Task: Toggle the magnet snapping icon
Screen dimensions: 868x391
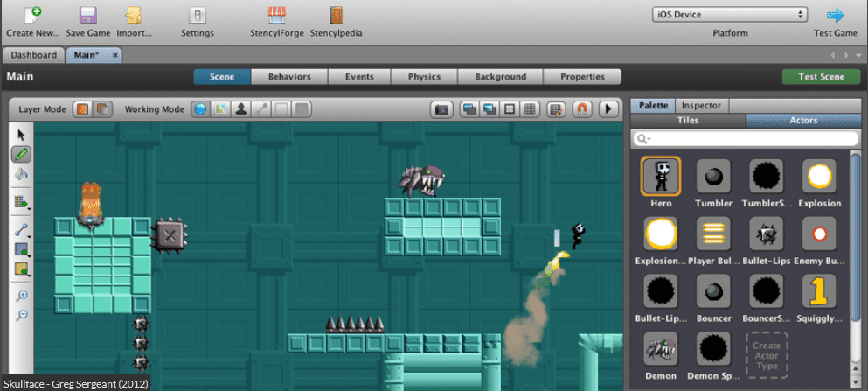Action: click(x=582, y=109)
